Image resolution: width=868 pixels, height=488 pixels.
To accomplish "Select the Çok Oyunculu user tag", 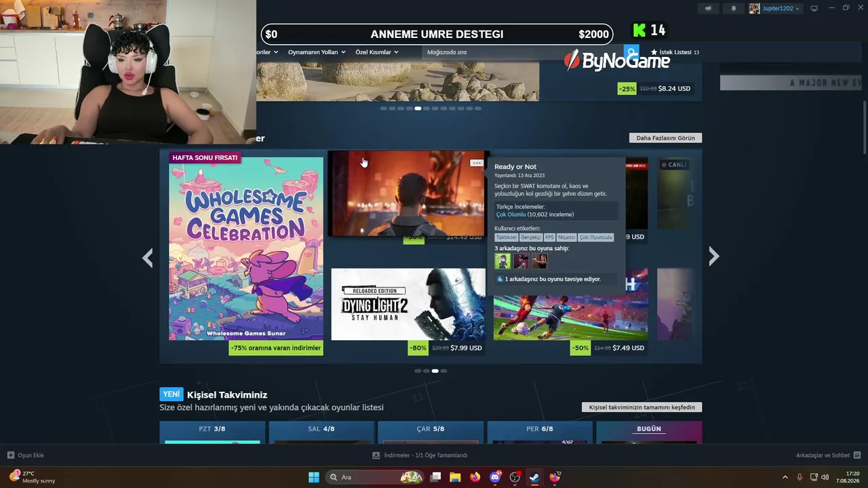I will point(596,237).
